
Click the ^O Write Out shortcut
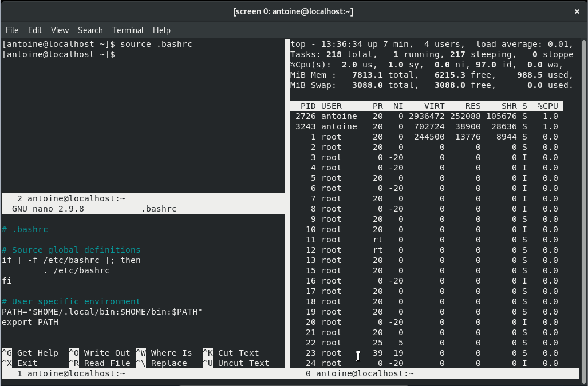(x=100, y=353)
